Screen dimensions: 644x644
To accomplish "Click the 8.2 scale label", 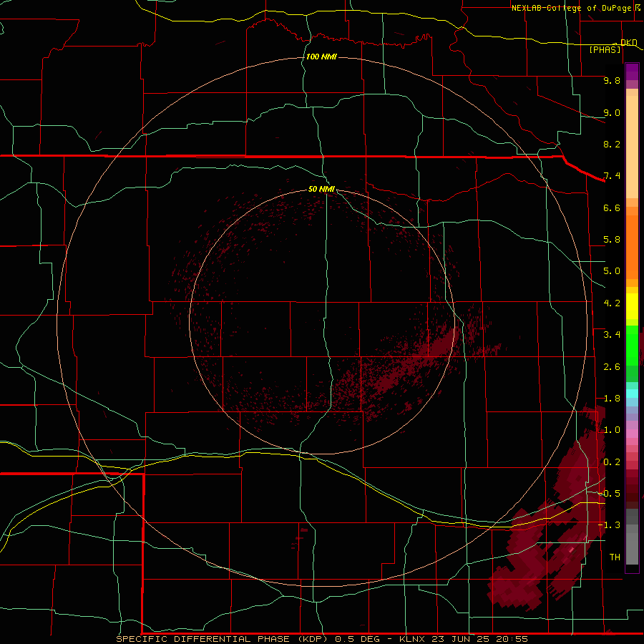I will point(612,144).
